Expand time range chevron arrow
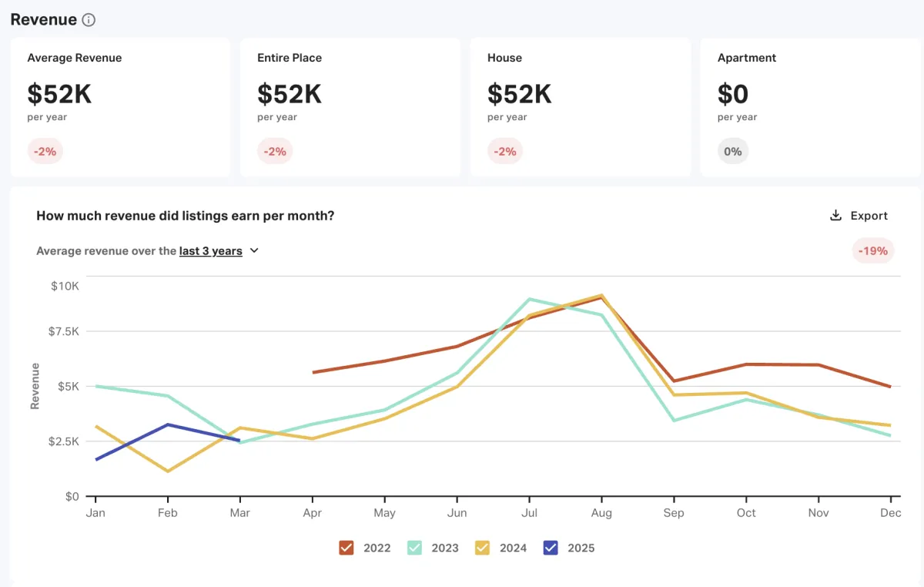The height and width of the screenshot is (587, 924). [255, 250]
